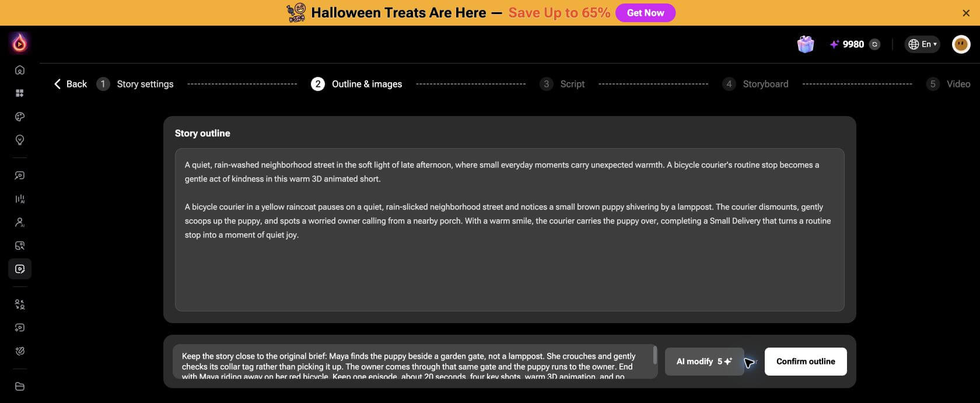This screenshot has height=403, width=980.
Task: Go to Home via sidebar house icon
Action: (x=20, y=70)
